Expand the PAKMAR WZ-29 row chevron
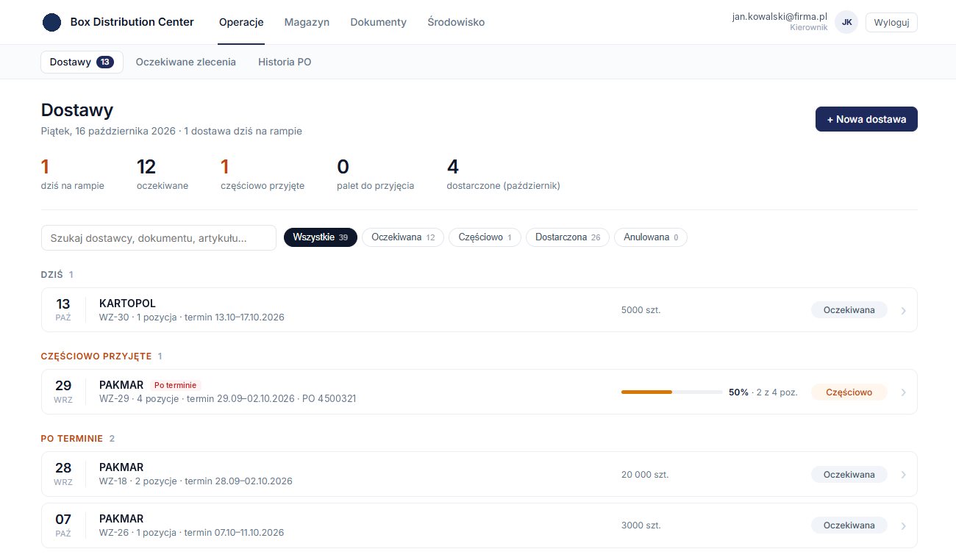956x560 pixels. [903, 392]
